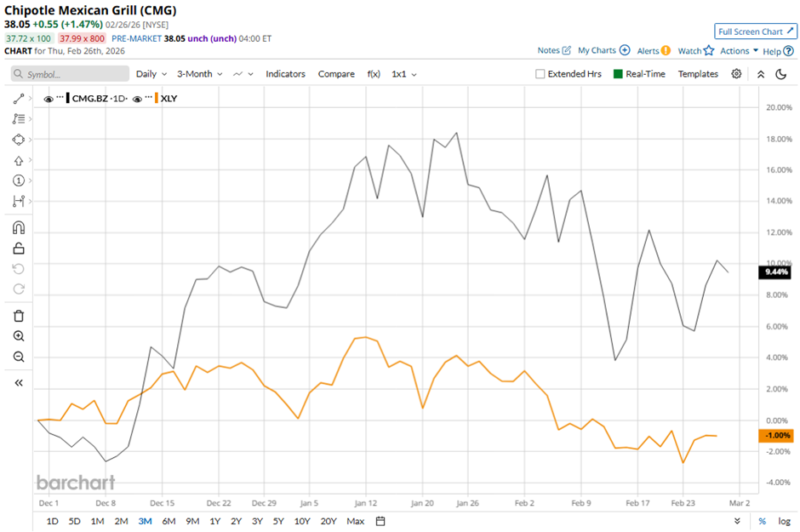Image resolution: width=800 pixels, height=532 pixels.
Task: Open the 1x1 grid layout dropdown
Action: click(404, 74)
